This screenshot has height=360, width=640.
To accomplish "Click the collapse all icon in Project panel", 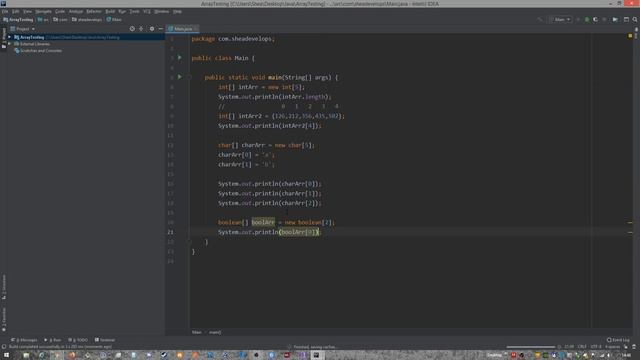I will coord(141,29).
